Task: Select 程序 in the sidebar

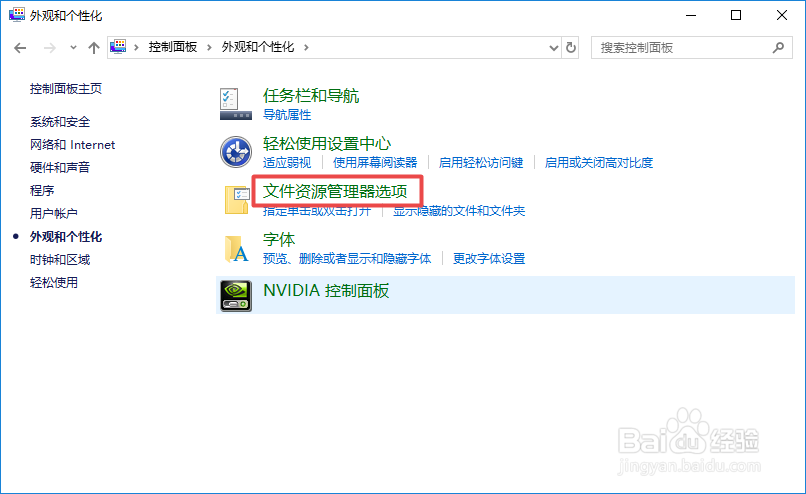Action: [x=42, y=191]
